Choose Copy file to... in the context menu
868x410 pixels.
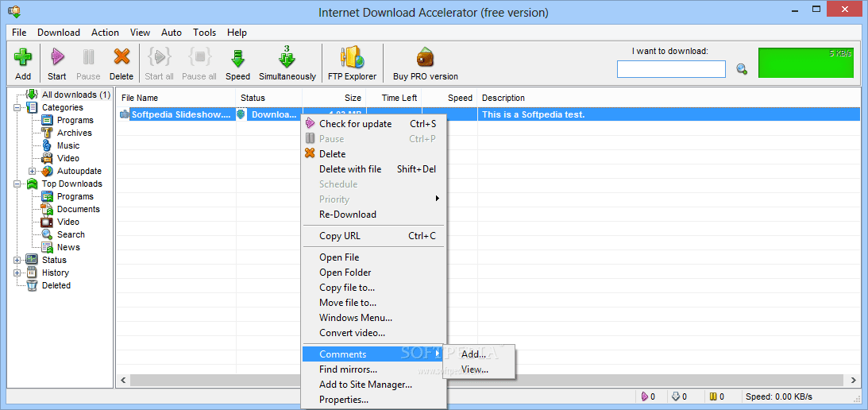click(x=374, y=288)
